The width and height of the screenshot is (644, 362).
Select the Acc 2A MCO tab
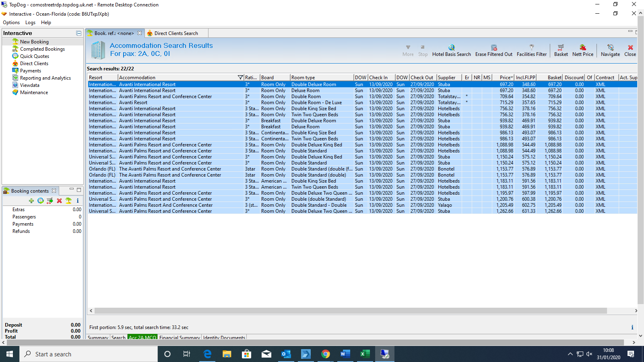click(142, 338)
